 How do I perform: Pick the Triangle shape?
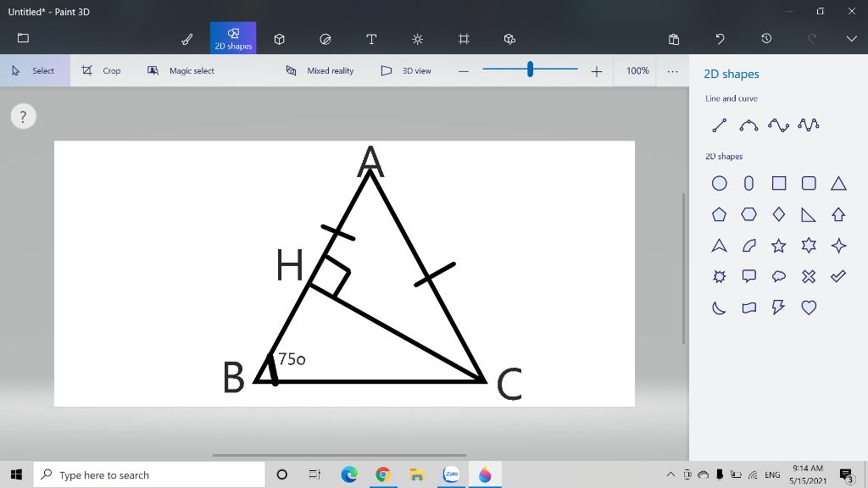point(838,183)
